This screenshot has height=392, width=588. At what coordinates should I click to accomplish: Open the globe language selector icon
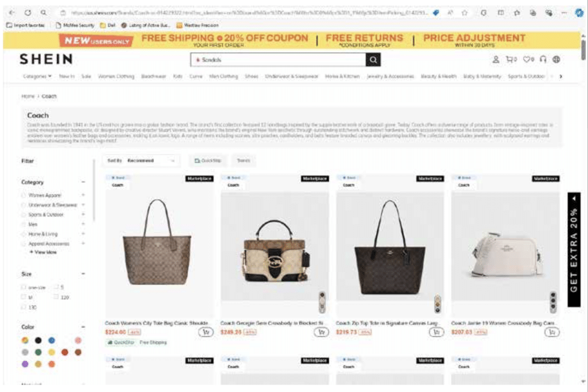556,59
